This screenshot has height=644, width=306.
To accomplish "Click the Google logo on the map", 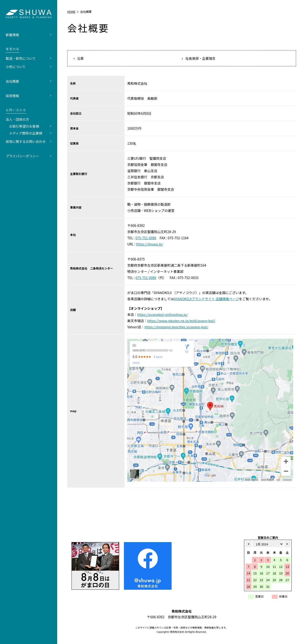I will click(210, 475).
